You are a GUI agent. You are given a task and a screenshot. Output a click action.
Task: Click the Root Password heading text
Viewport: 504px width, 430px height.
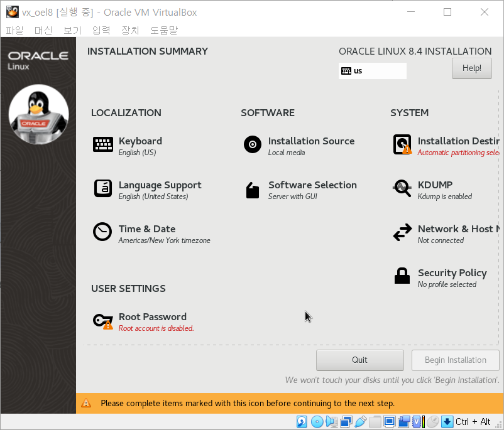click(152, 317)
